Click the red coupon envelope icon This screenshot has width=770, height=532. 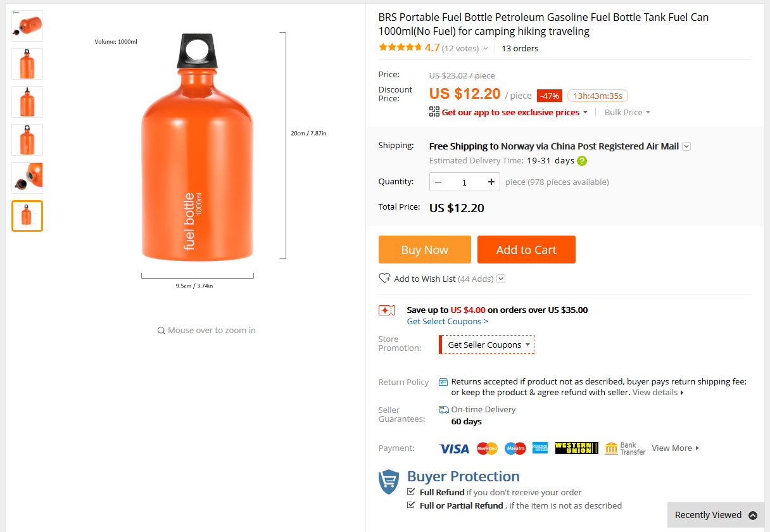(387, 310)
